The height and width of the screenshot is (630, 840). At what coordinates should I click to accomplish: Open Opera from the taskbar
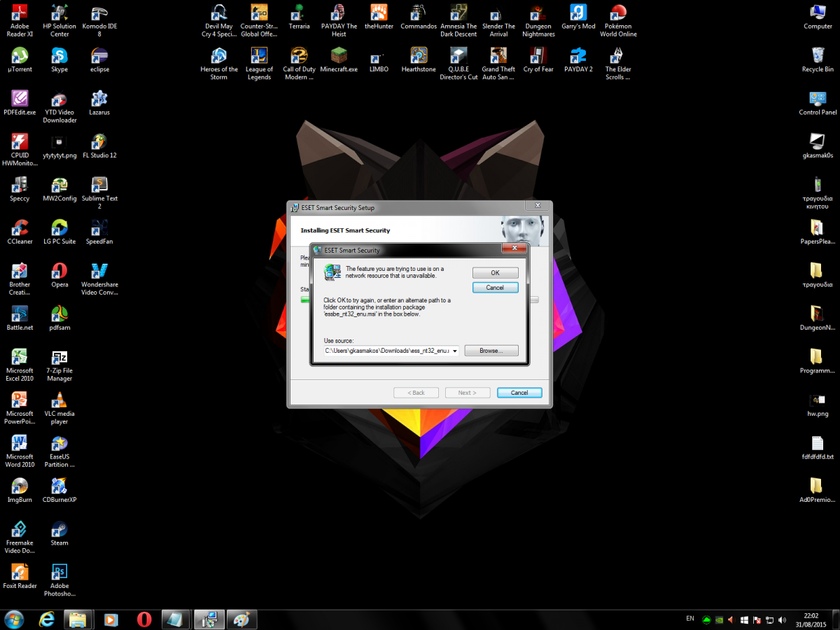(x=144, y=619)
